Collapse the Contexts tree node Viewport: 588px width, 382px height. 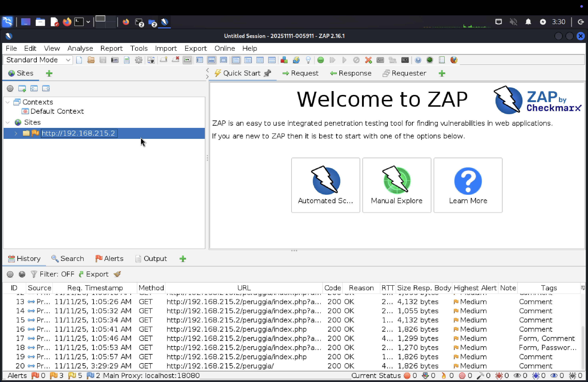point(8,102)
